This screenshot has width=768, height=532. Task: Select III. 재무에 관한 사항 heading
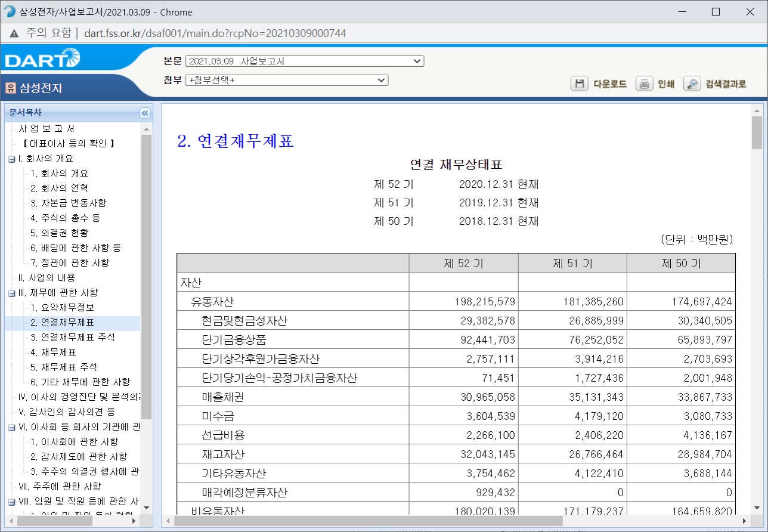pyautogui.click(x=58, y=293)
